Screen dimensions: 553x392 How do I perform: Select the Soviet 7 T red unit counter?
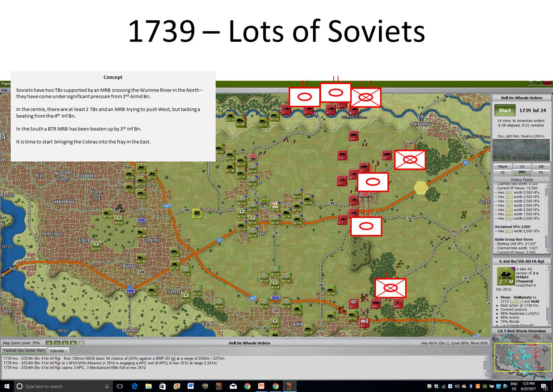[x=342, y=219]
